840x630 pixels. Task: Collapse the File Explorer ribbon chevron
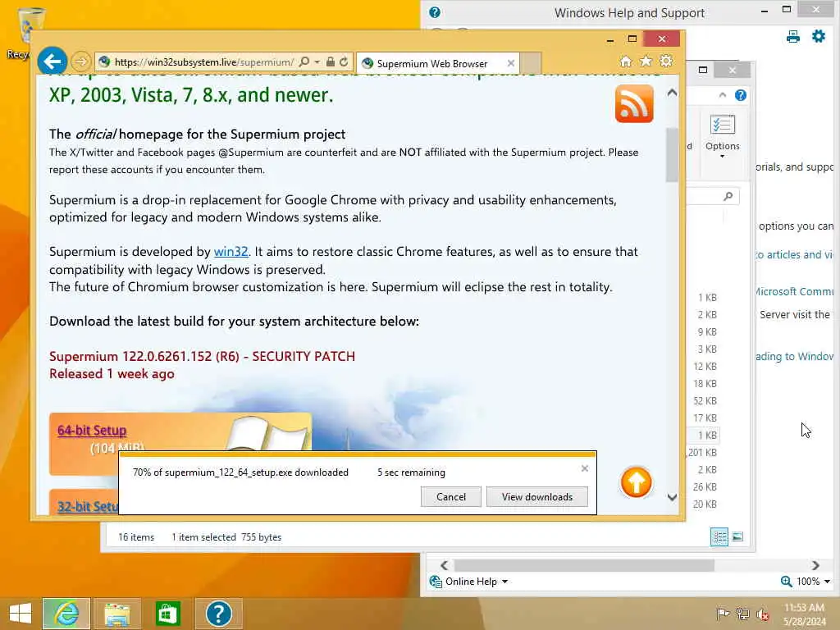click(722, 95)
